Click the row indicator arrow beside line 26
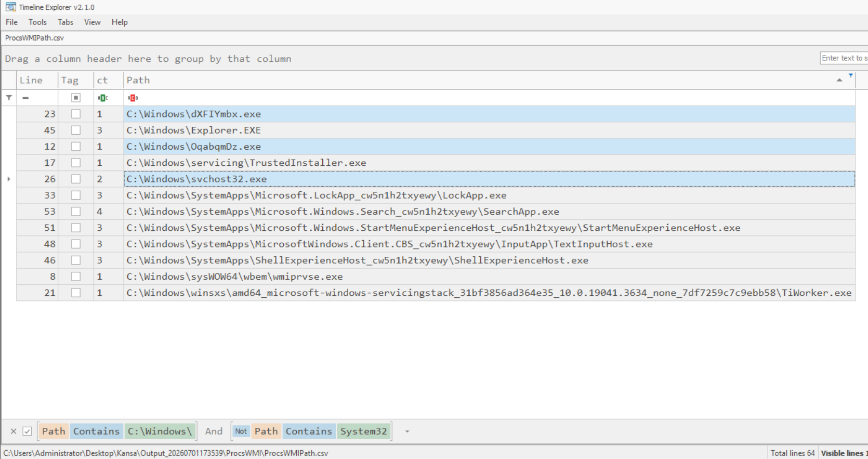The height and width of the screenshot is (459, 868). click(9, 179)
